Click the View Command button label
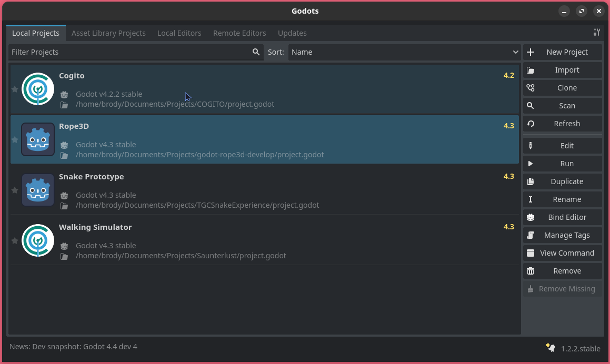This screenshot has width=610, height=364. (x=567, y=253)
